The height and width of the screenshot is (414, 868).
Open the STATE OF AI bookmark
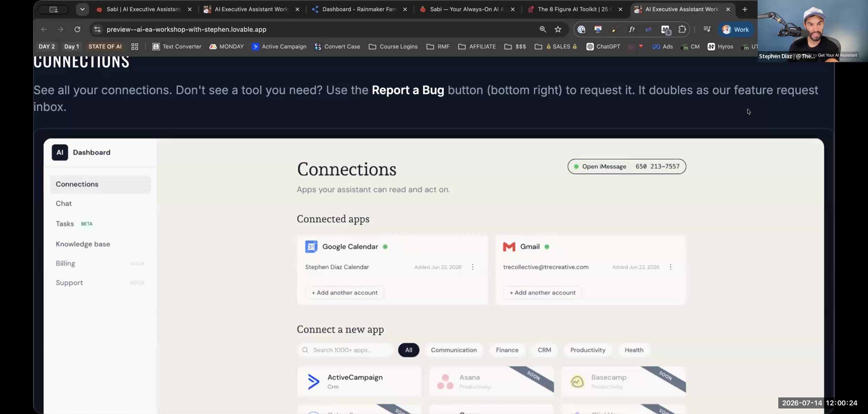pyautogui.click(x=105, y=47)
